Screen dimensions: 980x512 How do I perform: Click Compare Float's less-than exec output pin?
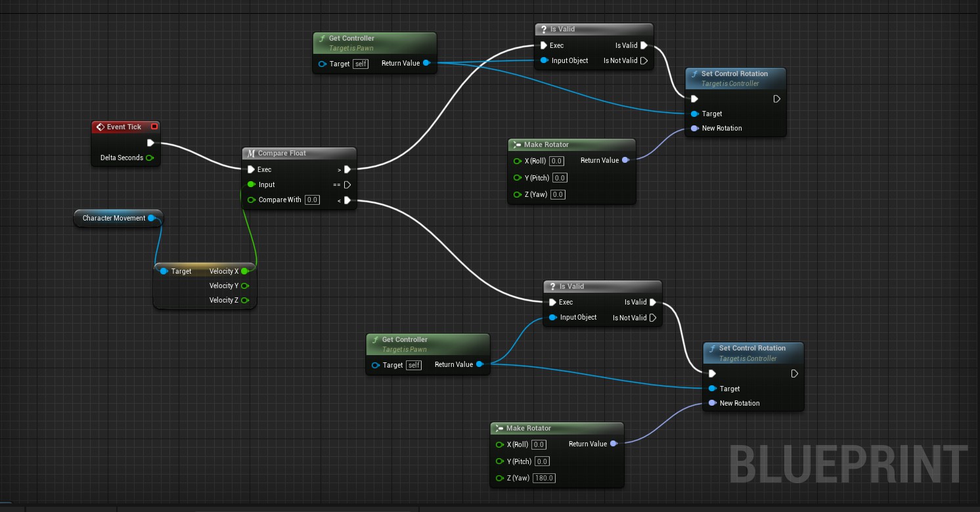(347, 200)
